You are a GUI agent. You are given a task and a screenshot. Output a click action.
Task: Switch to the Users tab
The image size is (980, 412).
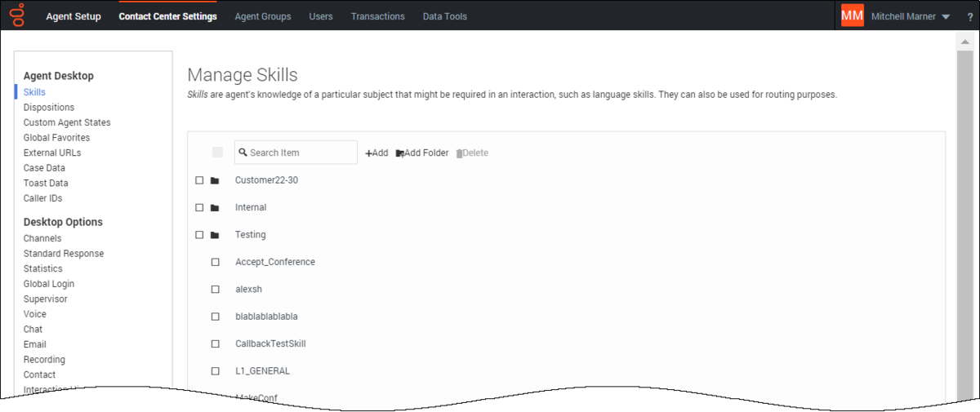pos(321,16)
